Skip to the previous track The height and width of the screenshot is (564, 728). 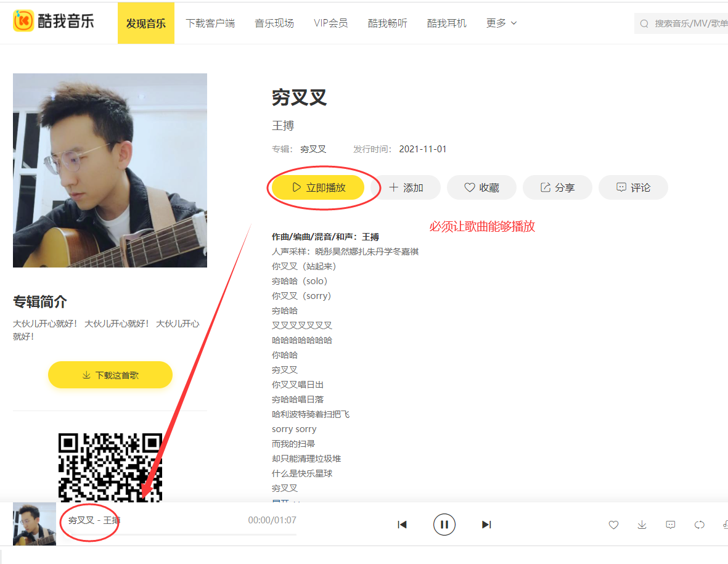pyautogui.click(x=402, y=525)
